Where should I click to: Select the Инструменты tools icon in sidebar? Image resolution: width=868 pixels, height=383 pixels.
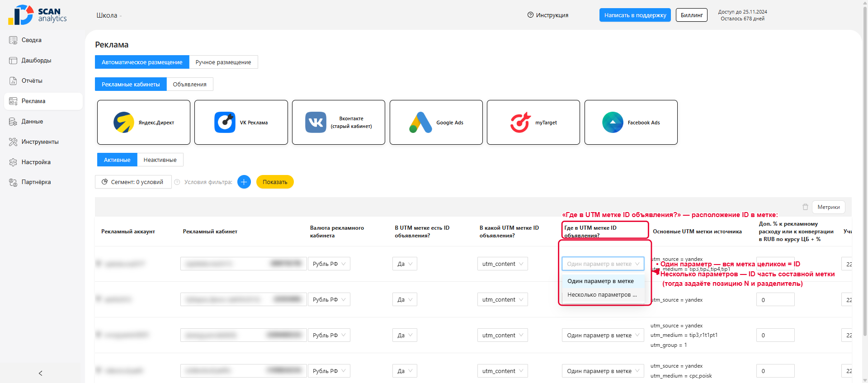(x=13, y=142)
